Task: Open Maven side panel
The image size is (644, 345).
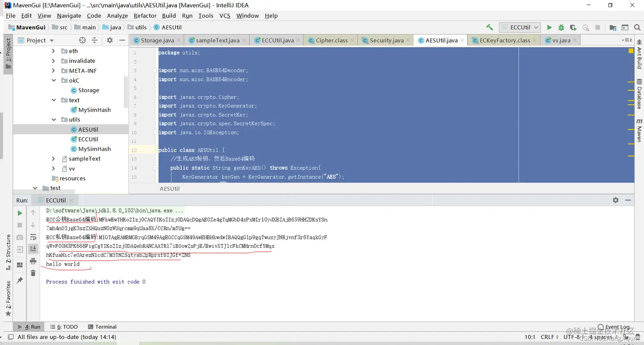Action: pyautogui.click(x=639, y=130)
